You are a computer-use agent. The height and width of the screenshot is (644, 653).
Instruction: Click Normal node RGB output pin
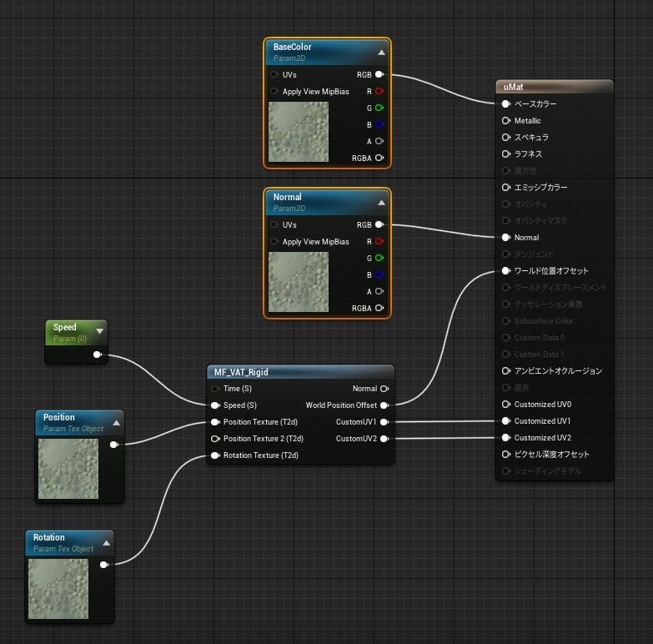pyautogui.click(x=379, y=225)
